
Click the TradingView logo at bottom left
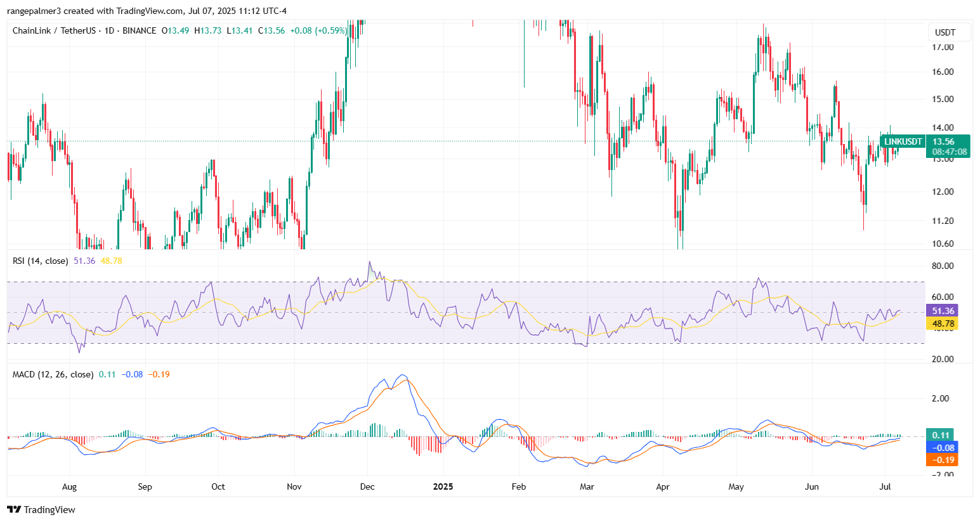click(41, 509)
